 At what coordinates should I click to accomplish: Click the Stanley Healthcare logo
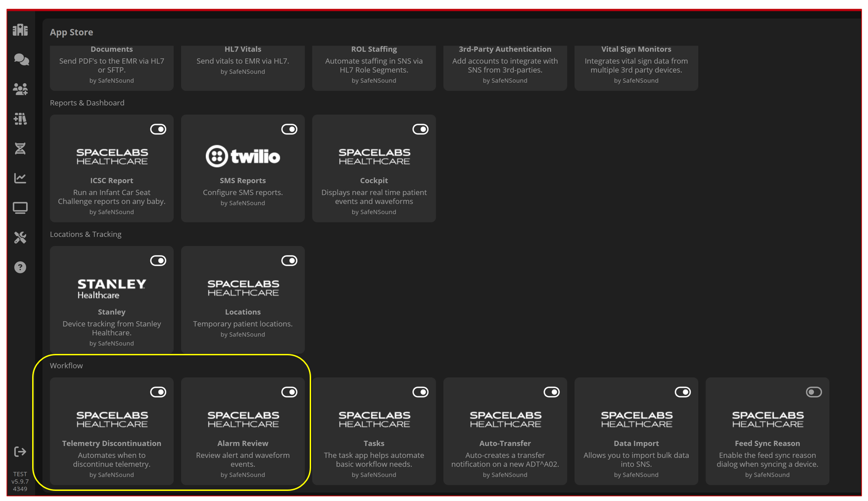pyautogui.click(x=112, y=289)
